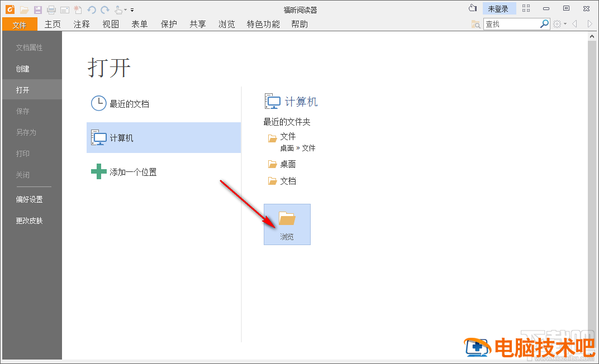Click the open folder icon in quick access toolbar
Screen dimensions: 599x364
[25, 10]
